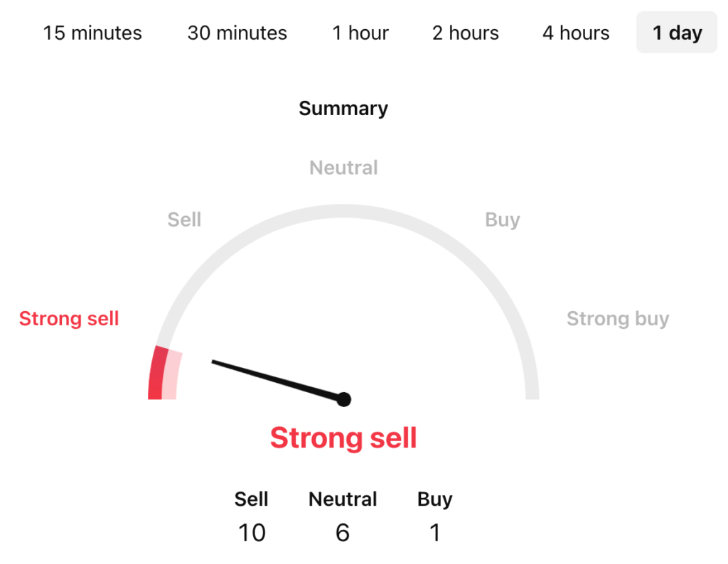Click the large Strong sell result text
The width and height of the screenshot is (728, 564).
tap(343, 438)
